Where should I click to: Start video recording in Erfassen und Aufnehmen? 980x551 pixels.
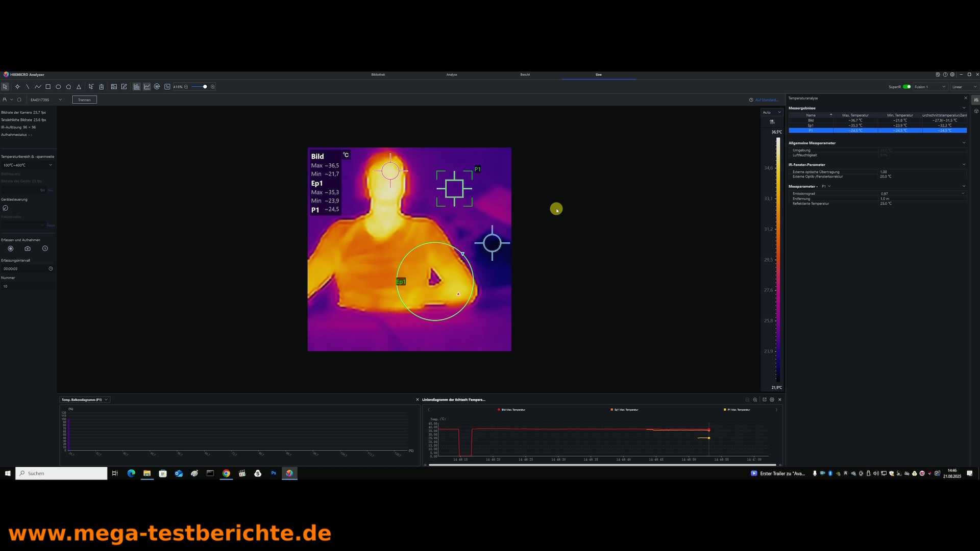pos(10,248)
